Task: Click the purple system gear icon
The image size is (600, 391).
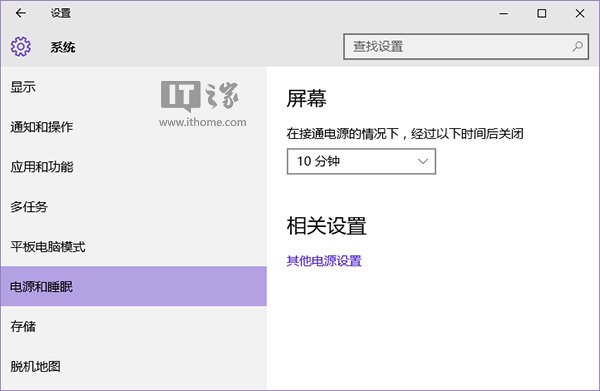Action: 21,47
